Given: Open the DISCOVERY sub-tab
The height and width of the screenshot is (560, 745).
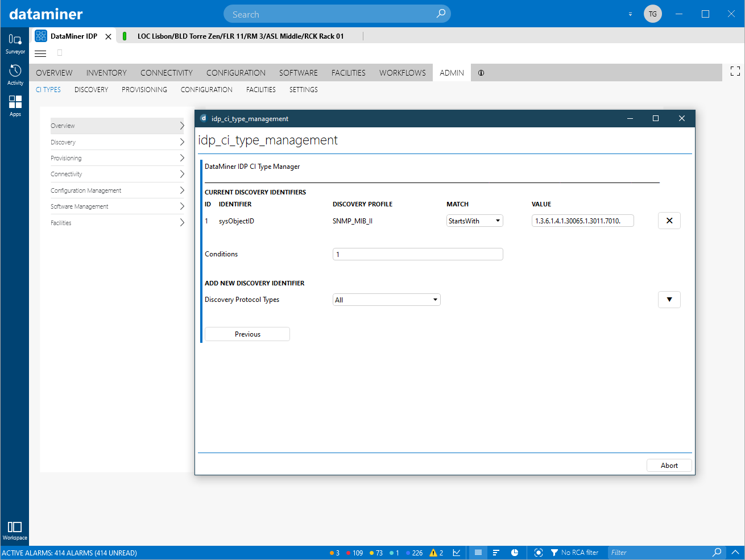Looking at the screenshot, I should pyautogui.click(x=91, y=90).
